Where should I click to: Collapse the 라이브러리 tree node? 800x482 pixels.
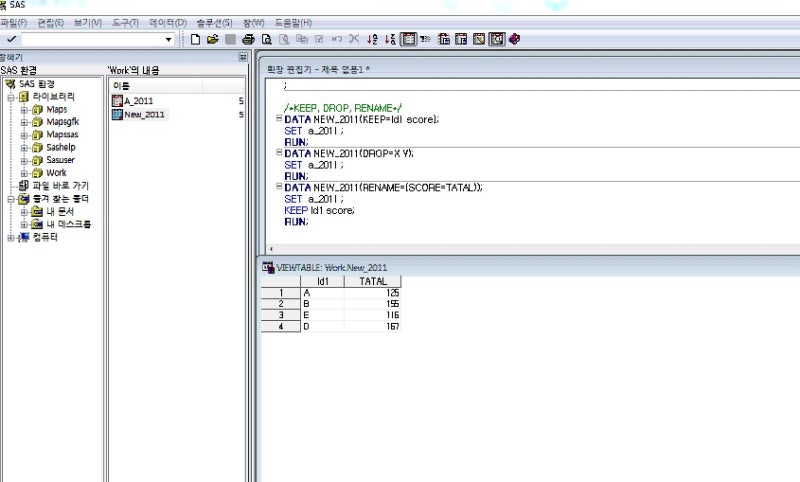[11, 97]
